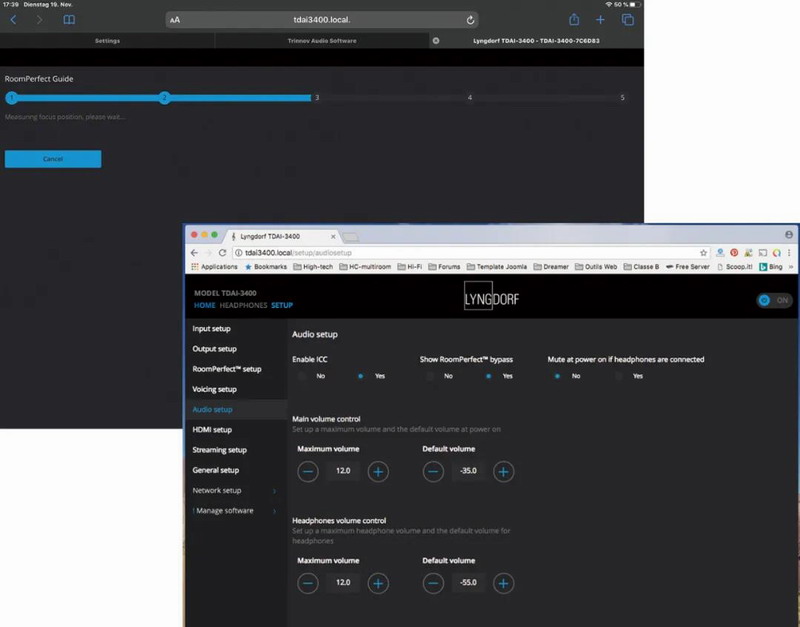Show the Safari tab overview icon
The width and height of the screenshot is (800, 627).
[628, 20]
